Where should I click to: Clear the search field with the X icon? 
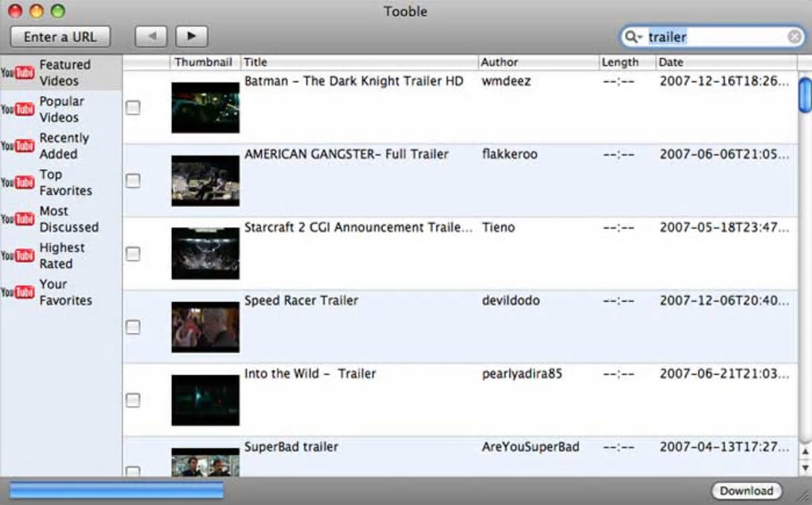point(794,37)
